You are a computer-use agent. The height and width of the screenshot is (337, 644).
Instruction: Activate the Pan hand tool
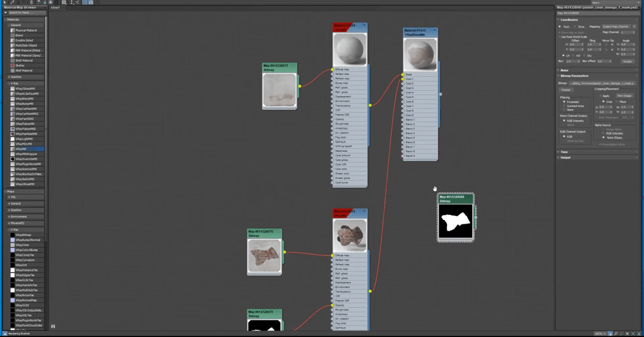pos(610,334)
